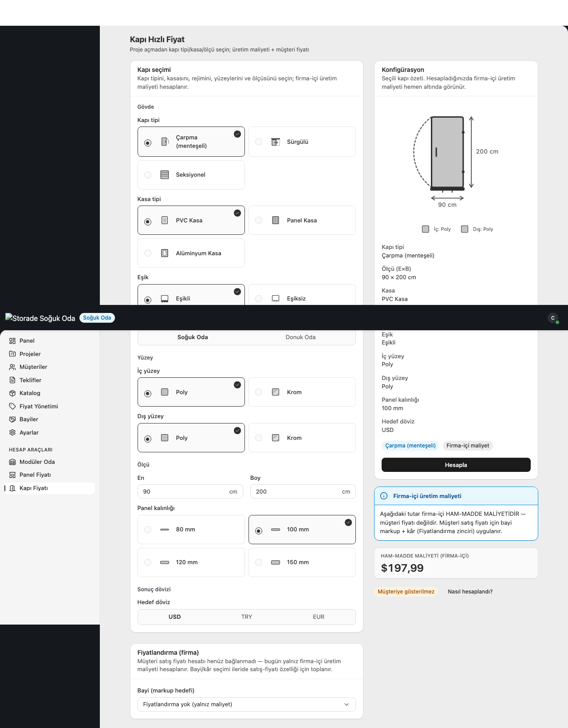Choose EUR as target currency
Screen dimensions: 568x728
tap(318, 617)
